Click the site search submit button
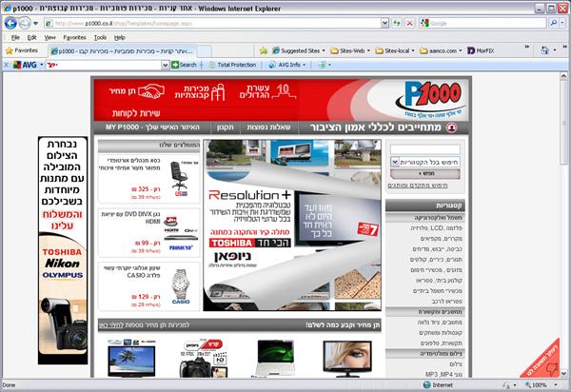This screenshot has width=571, height=392. tap(425, 174)
